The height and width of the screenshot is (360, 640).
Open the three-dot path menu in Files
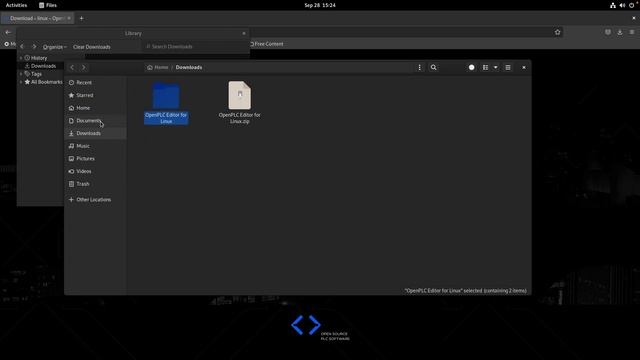pos(419,67)
